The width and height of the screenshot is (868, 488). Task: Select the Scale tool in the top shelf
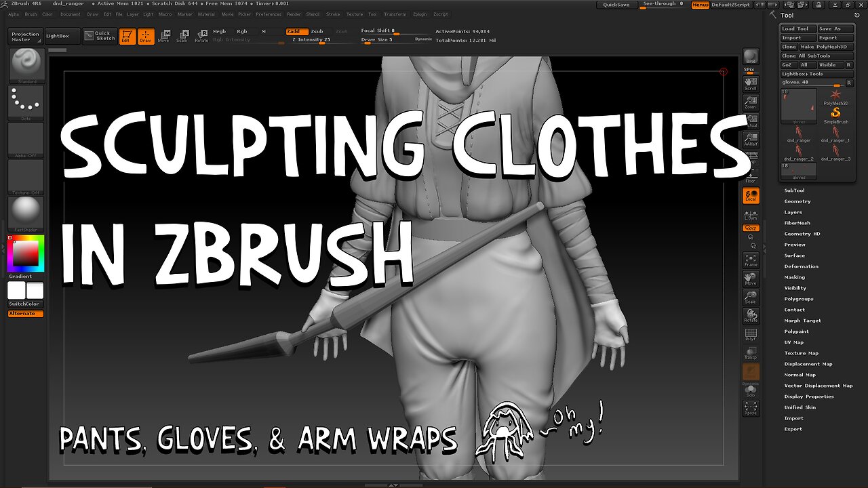[x=182, y=37]
